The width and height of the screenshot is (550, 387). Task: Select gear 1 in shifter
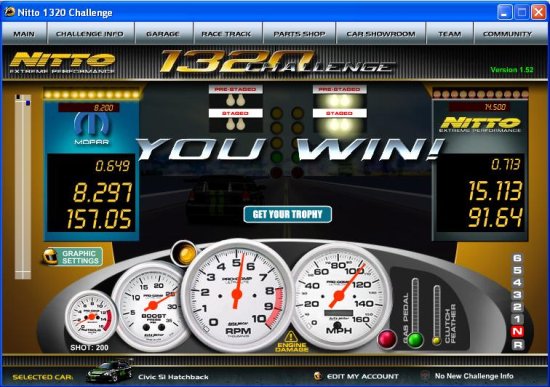pyautogui.click(x=518, y=319)
